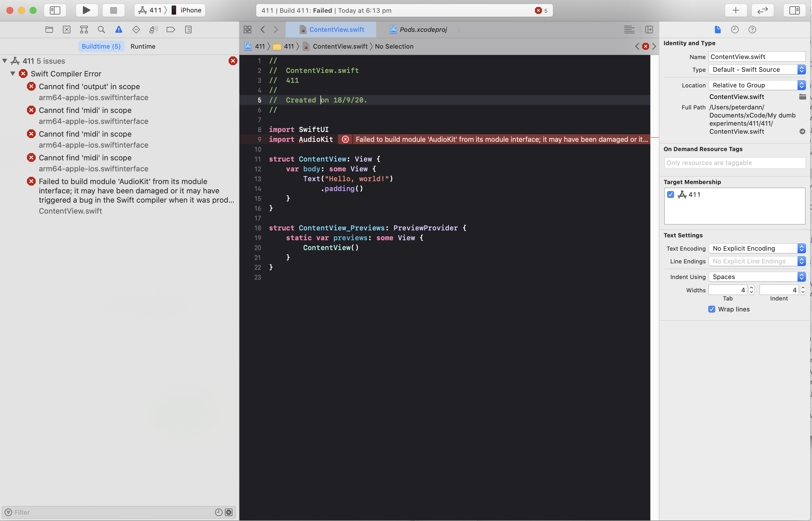The image size is (812, 521).
Task: Switch to the Runtime issues tab
Action: click(143, 46)
